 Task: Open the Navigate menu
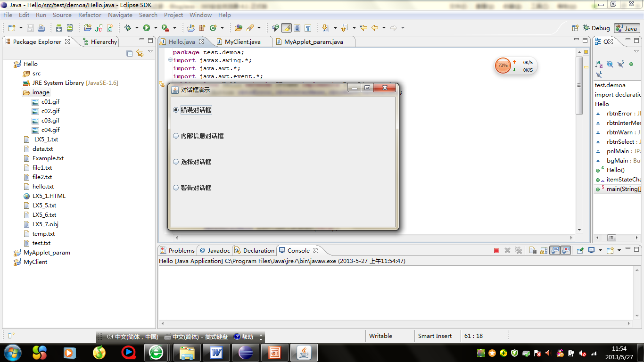click(120, 15)
